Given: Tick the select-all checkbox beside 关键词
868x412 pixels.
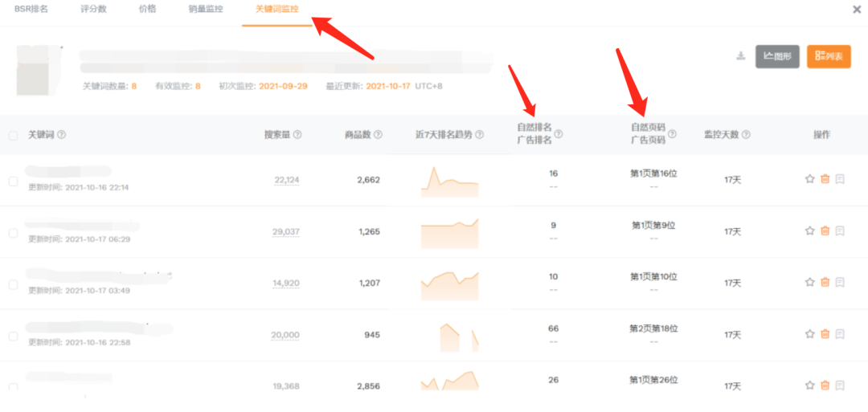Looking at the screenshot, I should click(14, 135).
